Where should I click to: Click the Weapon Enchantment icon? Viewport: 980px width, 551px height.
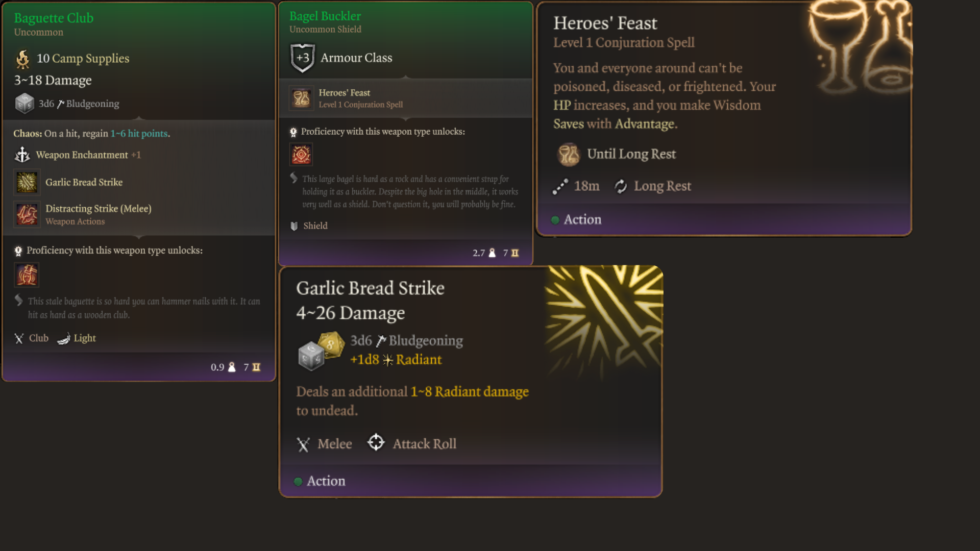(x=22, y=155)
